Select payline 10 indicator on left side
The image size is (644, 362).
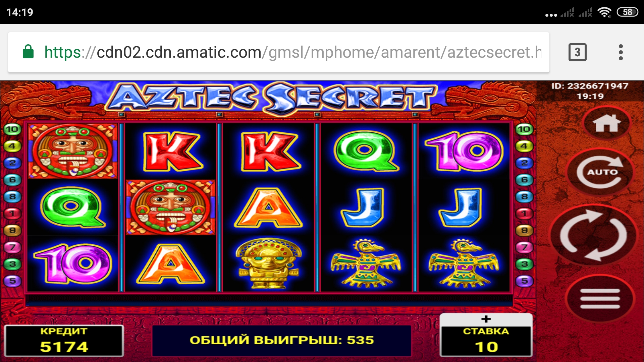point(12,129)
